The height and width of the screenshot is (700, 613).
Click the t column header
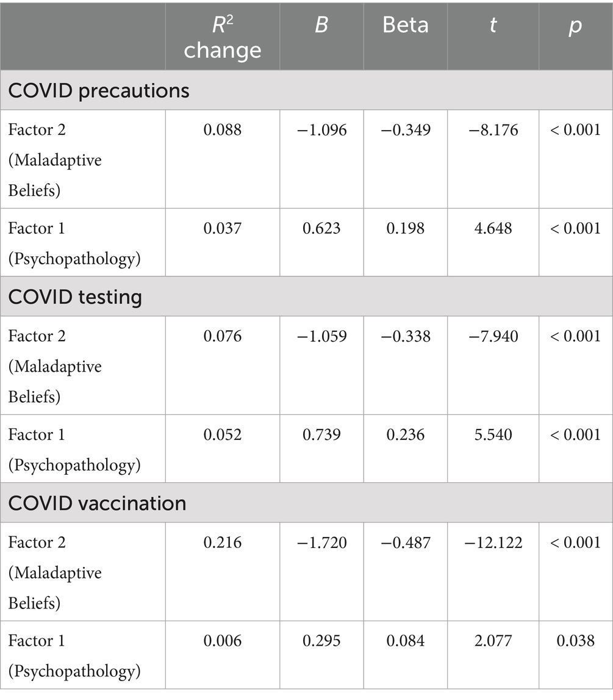(493, 26)
